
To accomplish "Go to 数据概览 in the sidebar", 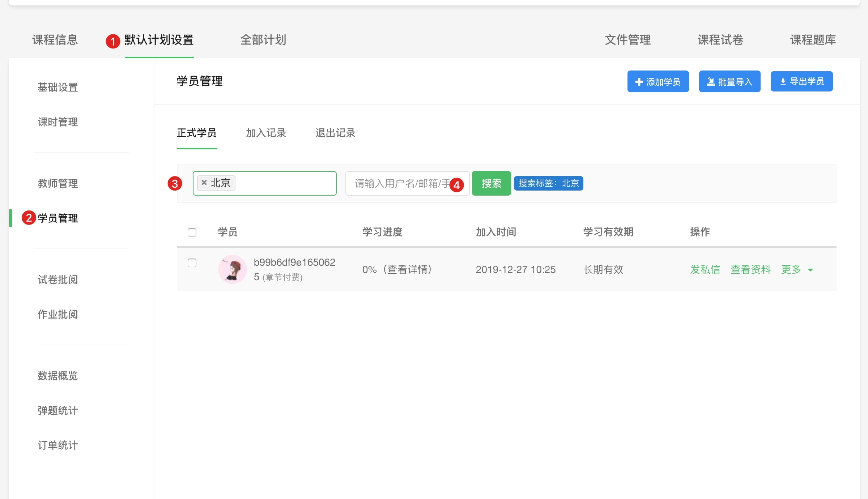I will point(58,376).
